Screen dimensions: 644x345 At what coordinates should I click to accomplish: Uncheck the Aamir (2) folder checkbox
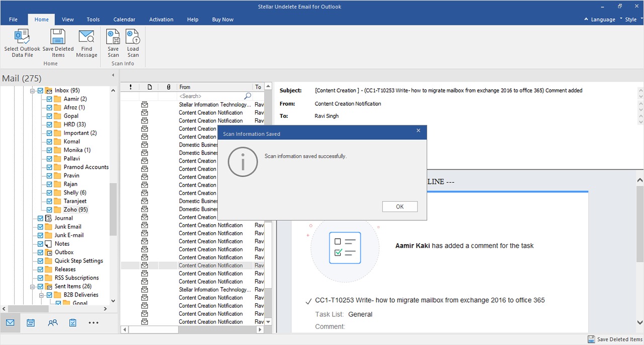pyautogui.click(x=49, y=99)
